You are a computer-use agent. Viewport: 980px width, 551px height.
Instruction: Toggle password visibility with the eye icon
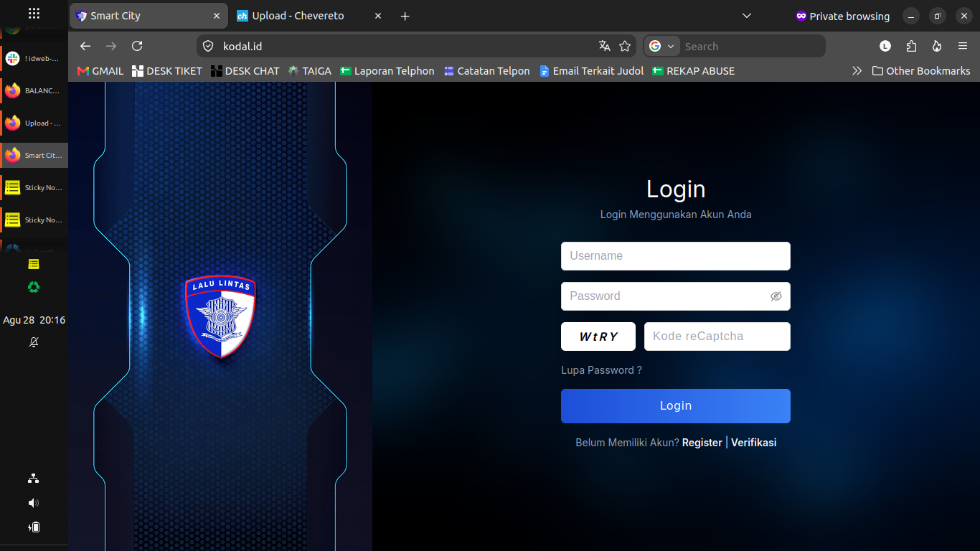pos(776,296)
